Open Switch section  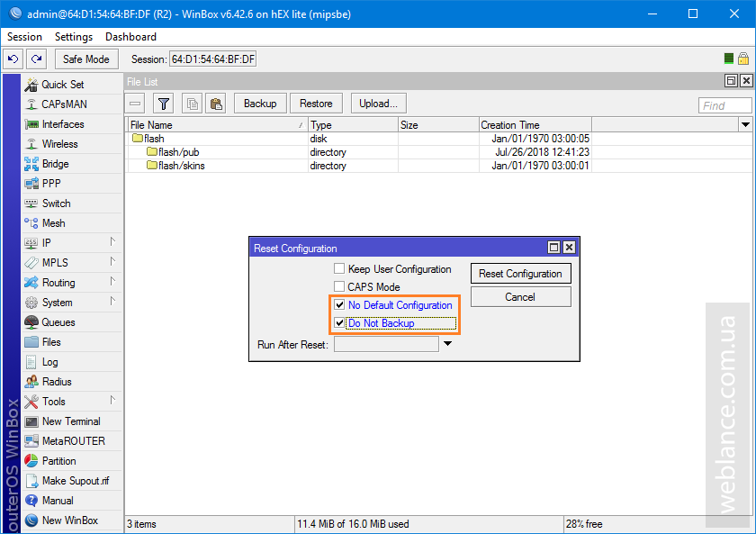(72, 204)
